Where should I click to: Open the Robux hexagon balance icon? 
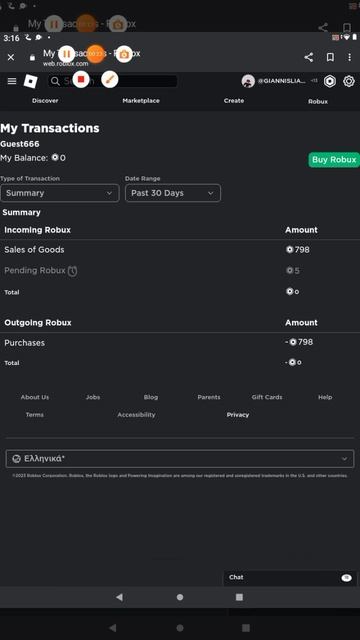pos(329,81)
